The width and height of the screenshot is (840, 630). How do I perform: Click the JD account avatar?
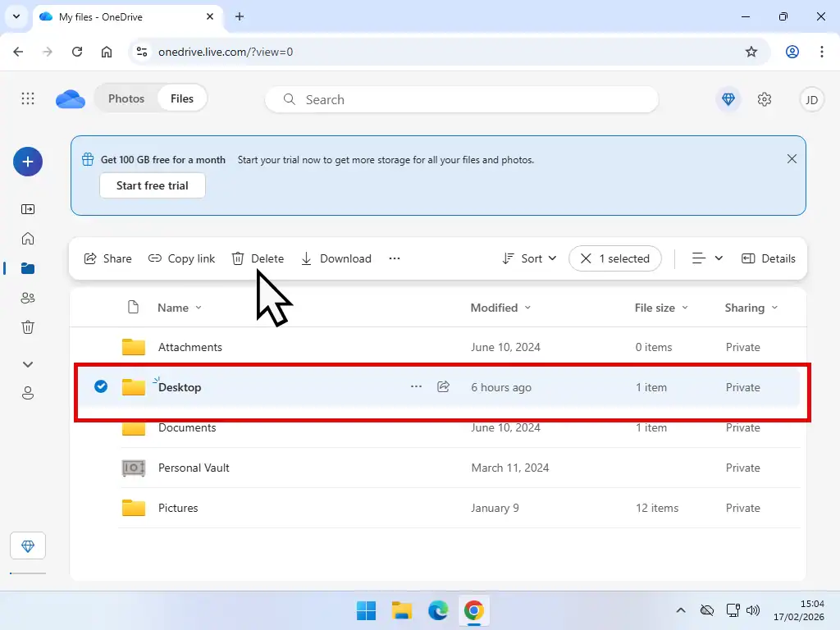click(811, 98)
